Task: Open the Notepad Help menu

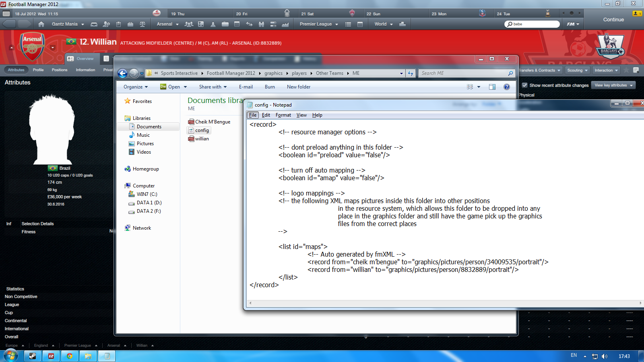Action: [317, 115]
